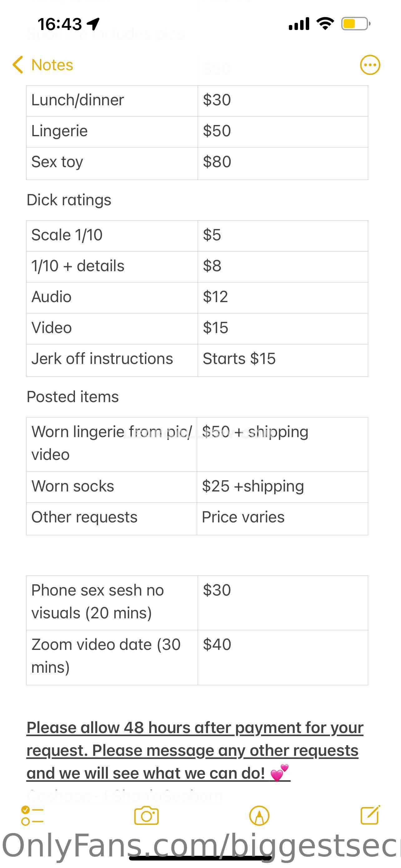This screenshot has height=868, width=401.
Task: Tap the battery indicator icon
Action: [355, 23]
